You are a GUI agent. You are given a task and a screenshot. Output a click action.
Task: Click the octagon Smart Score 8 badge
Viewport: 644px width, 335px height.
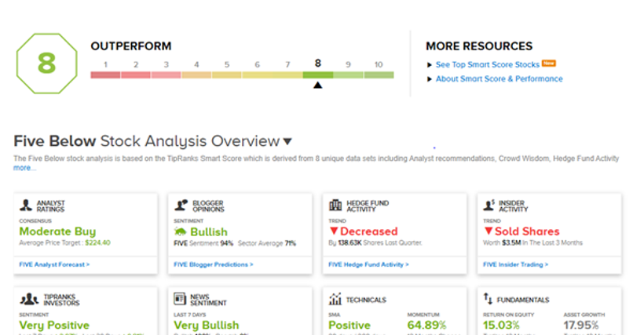tap(47, 64)
